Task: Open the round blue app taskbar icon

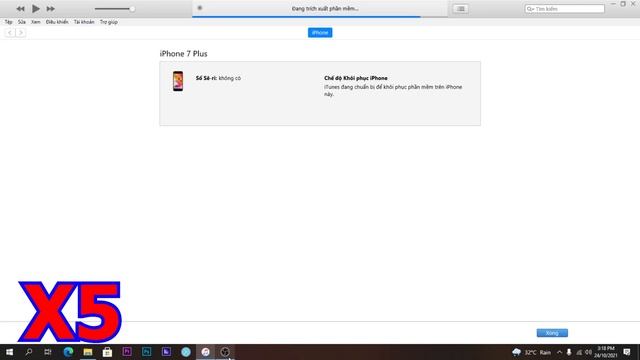Action: coord(186,352)
